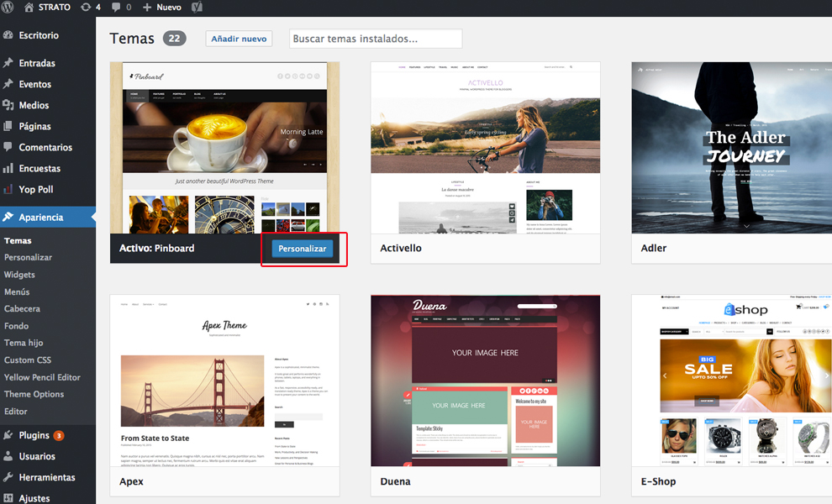The width and height of the screenshot is (832, 504).
Task: Open the WordPress logo menu
Action: (x=8, y=7)
